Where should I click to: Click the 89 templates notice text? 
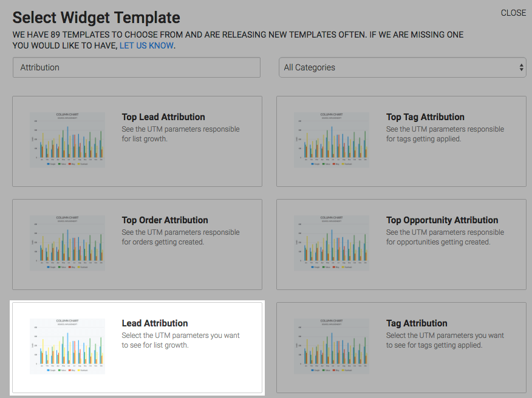click(x=238, y=40)
